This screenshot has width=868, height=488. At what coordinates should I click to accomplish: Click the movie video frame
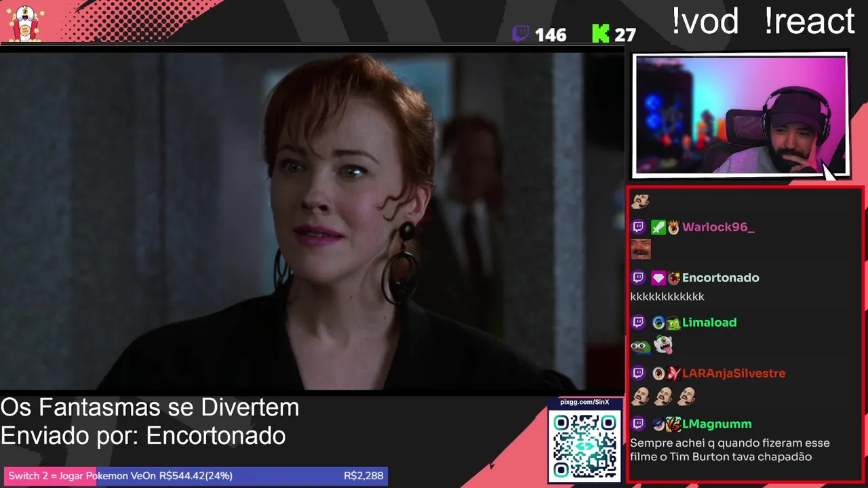click(x=312, y=222)
